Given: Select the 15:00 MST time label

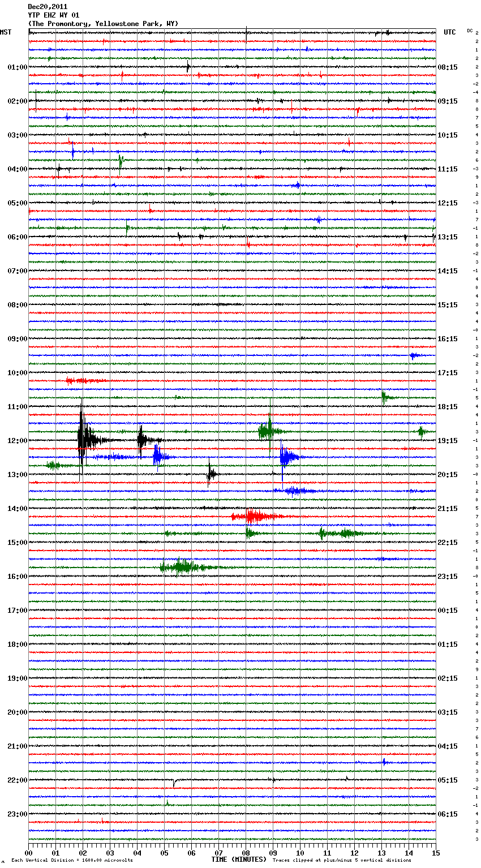Looking at the screenshot, I should (18, 543).
